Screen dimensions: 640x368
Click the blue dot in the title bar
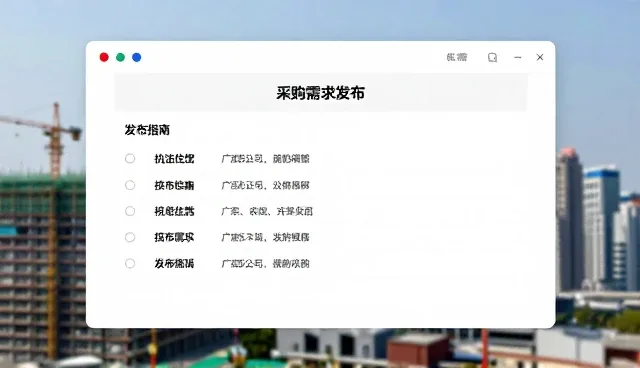click(x=137, y=58)
